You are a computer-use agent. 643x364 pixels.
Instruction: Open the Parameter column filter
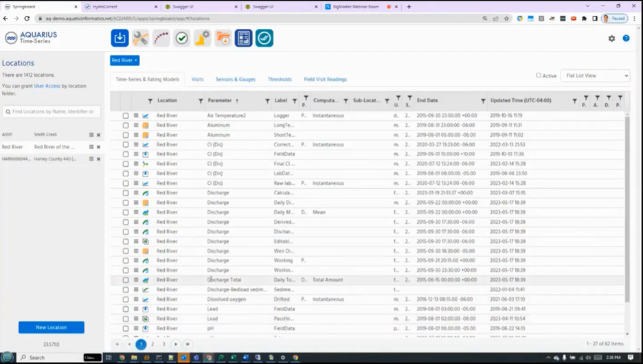click(267, 101)
